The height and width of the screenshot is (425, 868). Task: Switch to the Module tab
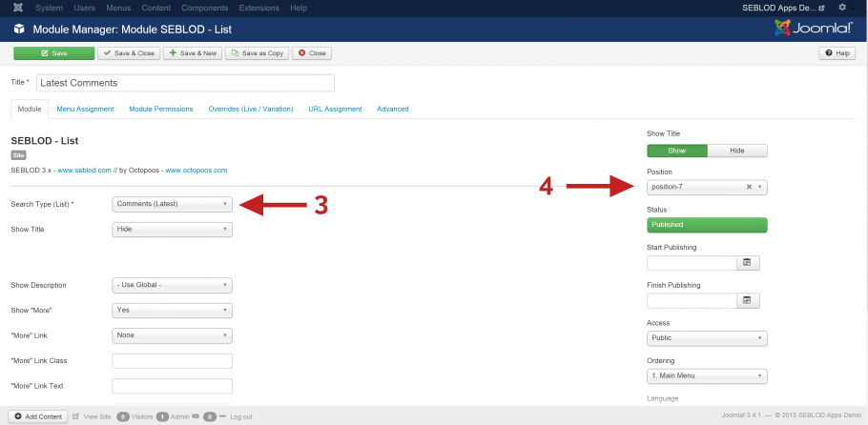tap(30, 109)
